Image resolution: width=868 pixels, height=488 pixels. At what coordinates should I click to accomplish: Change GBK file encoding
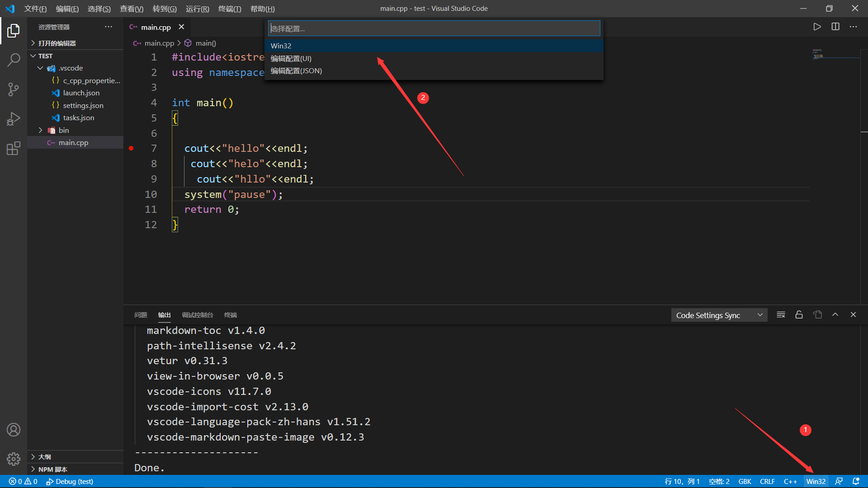tap(745, 481)
